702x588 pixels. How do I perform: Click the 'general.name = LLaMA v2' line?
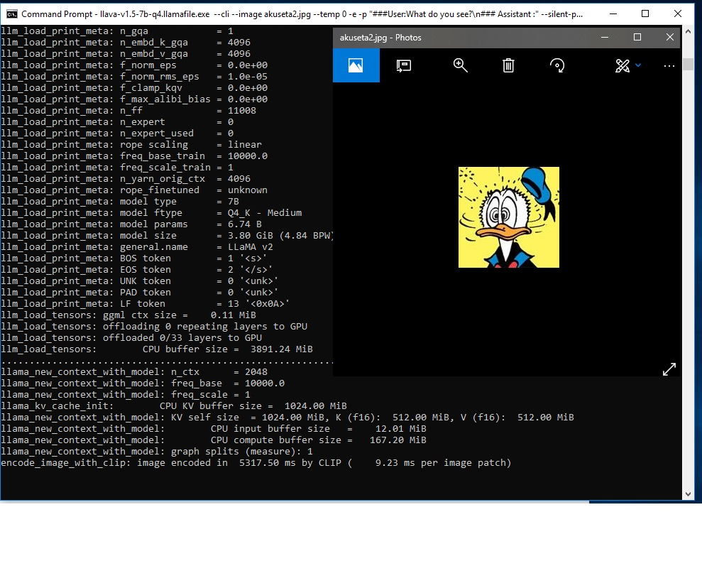tap(137, 246)
